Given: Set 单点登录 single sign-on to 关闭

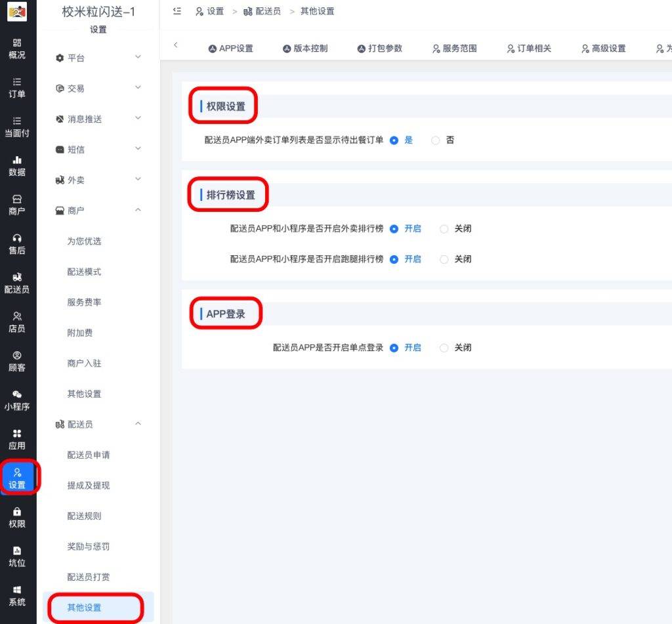Looking at the screenshot, I should (x=444, y=348).
